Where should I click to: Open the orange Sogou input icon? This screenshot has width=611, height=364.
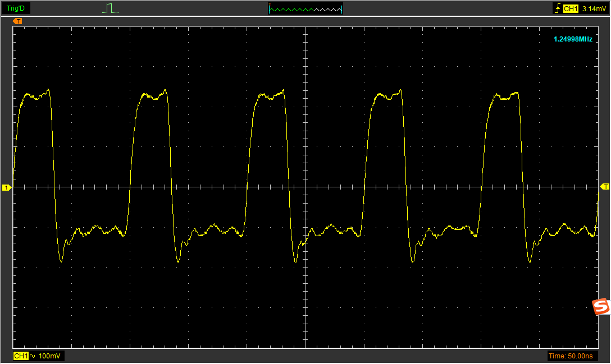point(601,307)
